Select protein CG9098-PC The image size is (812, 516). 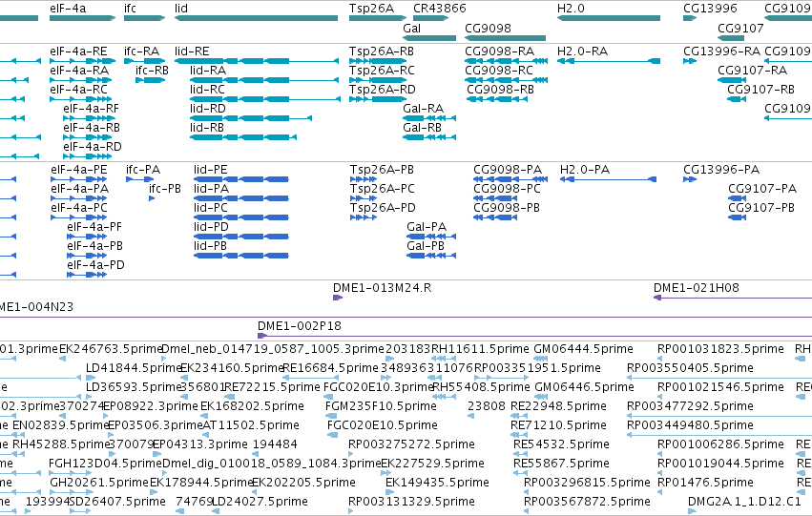495,198
